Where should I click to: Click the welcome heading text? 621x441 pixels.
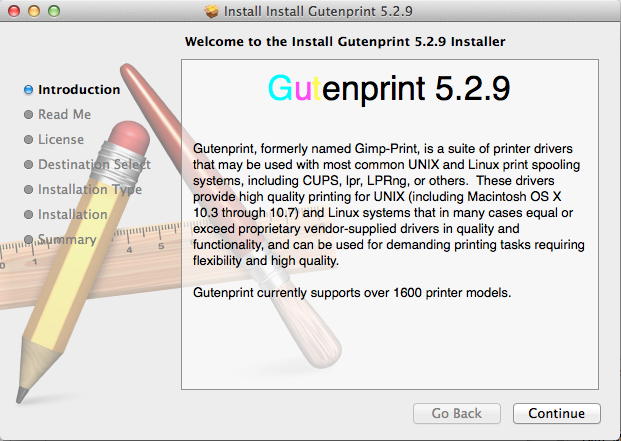click(x=345, y=42)
